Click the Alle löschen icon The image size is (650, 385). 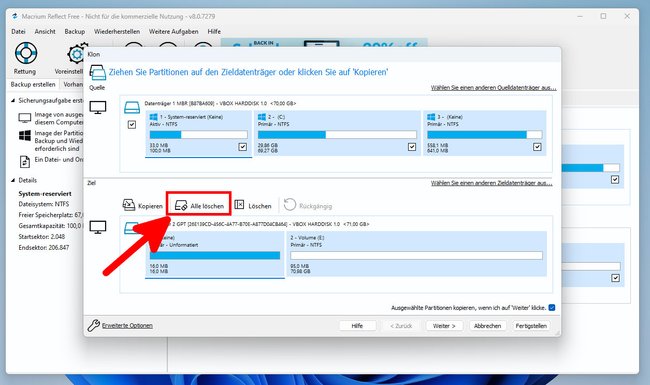point(181,206)
